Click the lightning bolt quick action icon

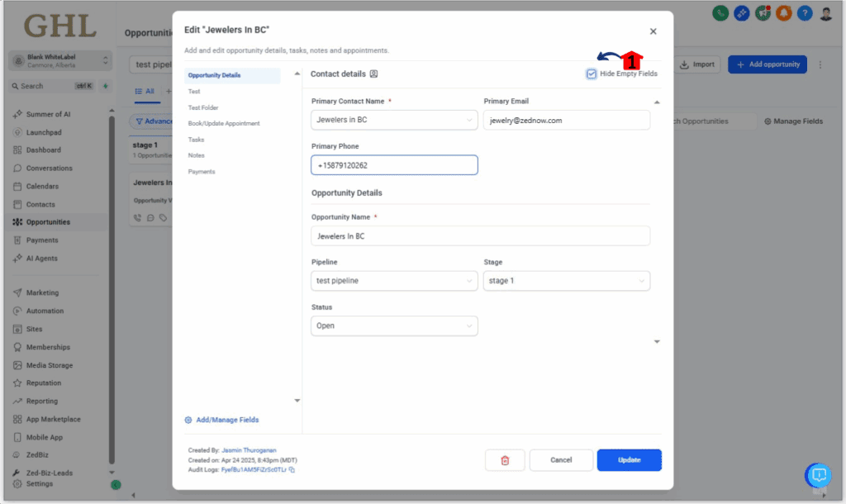(106, 86)
